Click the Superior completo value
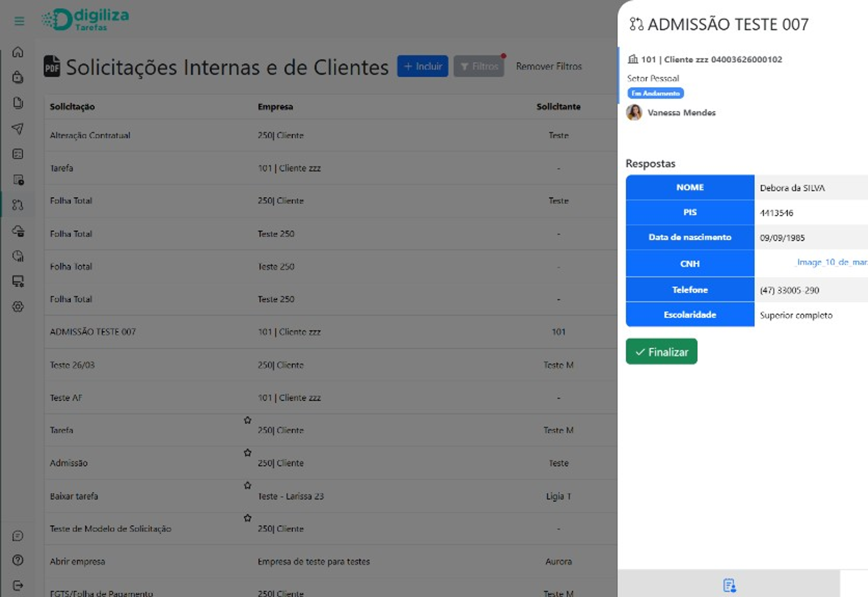Screen dimensions: 868x597 796,315
